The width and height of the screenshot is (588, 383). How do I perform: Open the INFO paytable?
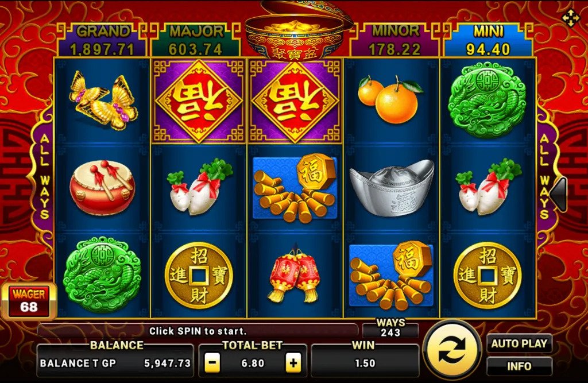pyautogui.click(x=519, y=366)
